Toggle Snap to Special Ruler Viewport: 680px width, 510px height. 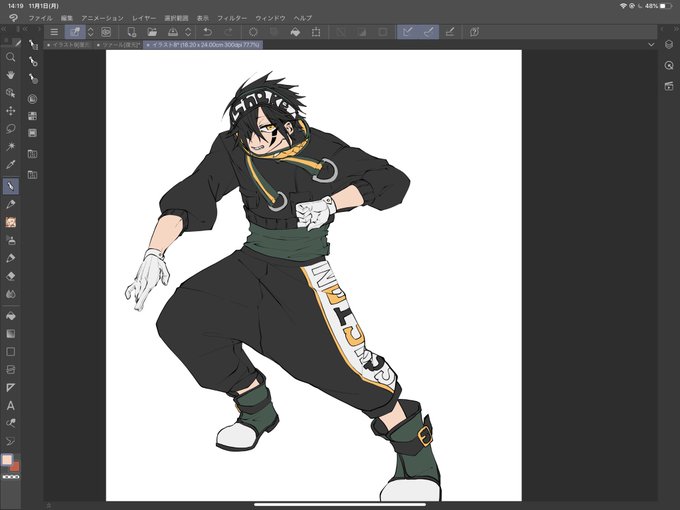click(428, 32)
